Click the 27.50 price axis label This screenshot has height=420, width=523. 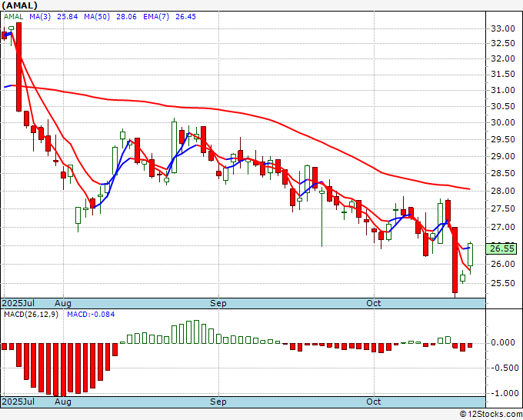coord(503,208)
